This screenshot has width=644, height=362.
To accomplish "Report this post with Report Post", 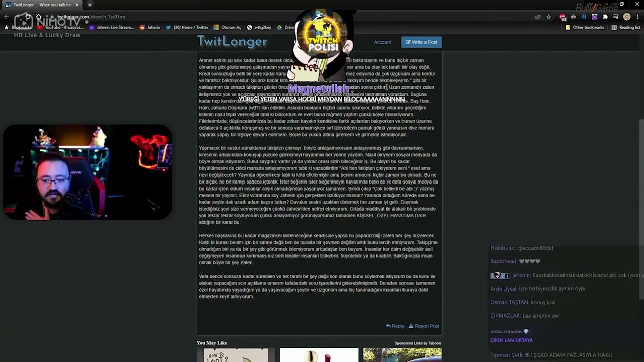I will pos(424,326).
